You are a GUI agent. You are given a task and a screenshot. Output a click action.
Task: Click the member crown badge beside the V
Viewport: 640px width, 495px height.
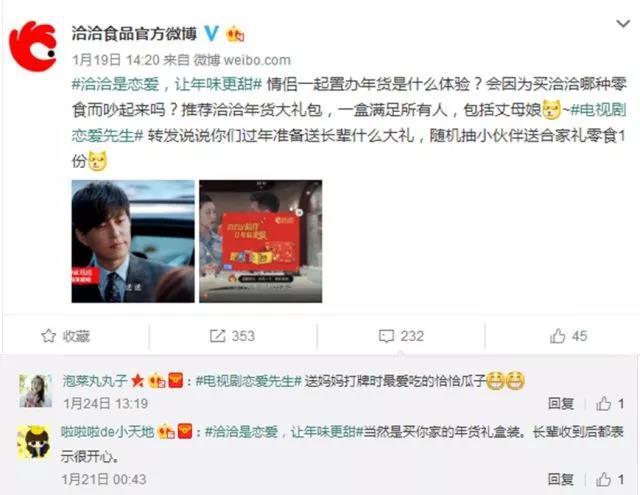[235, 33]
